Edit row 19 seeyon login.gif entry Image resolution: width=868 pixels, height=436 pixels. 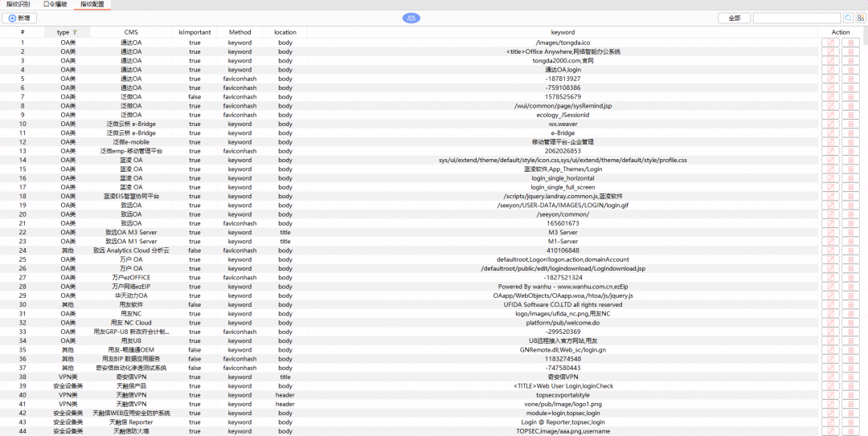(x=830, y=206)
